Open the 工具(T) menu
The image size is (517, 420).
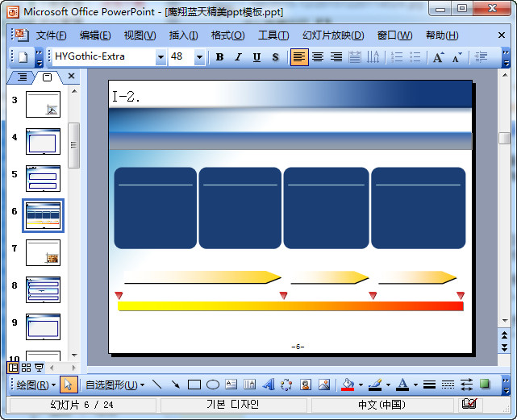pyautogui.click(x=273, y=35)
